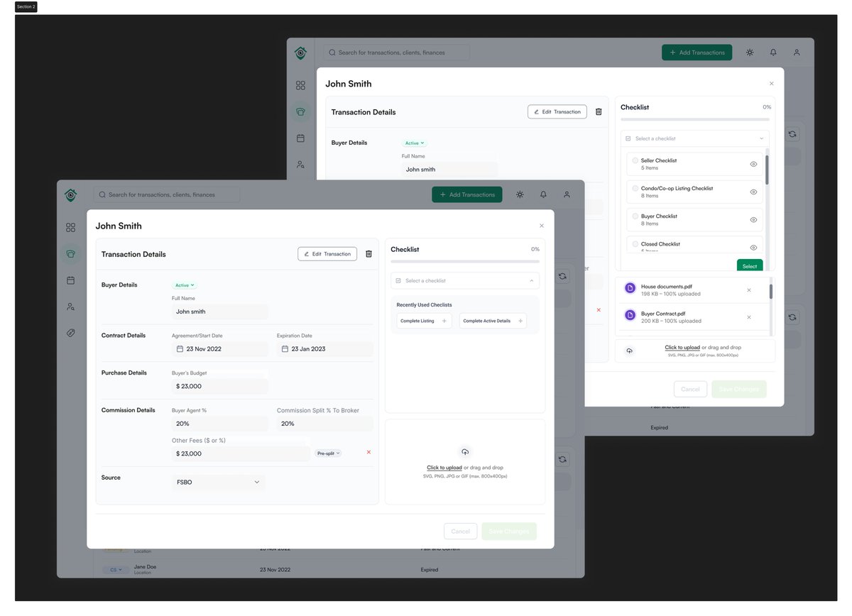Expand the Source dropdown showing FSBO
This screenshot has height=616, width=852.
[218, 482]
